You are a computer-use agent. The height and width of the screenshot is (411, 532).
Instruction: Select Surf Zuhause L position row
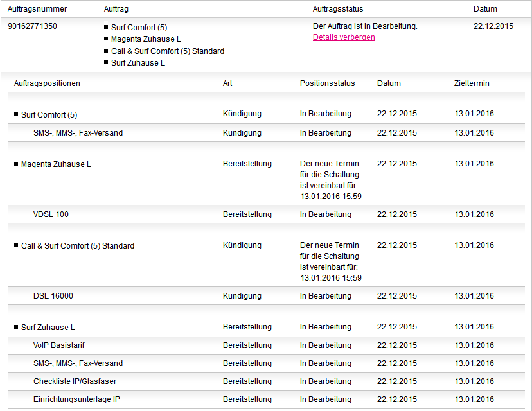pyautogui.click(x=267, y=327)
